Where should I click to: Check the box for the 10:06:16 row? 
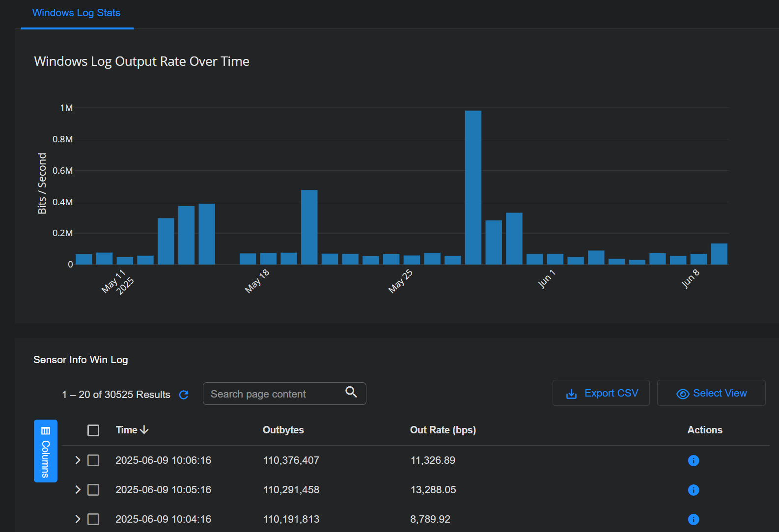click(x=93, y=460)
